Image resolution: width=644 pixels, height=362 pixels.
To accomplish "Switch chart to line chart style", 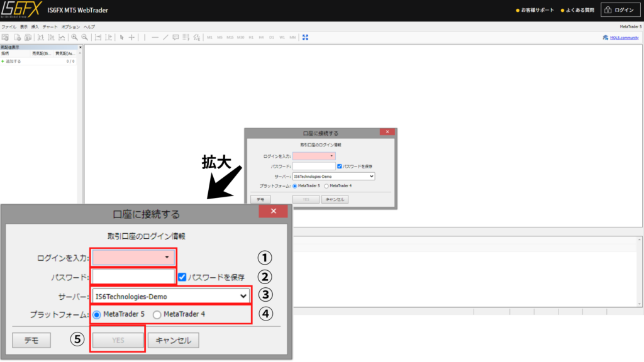I will [x=62, y=37].
